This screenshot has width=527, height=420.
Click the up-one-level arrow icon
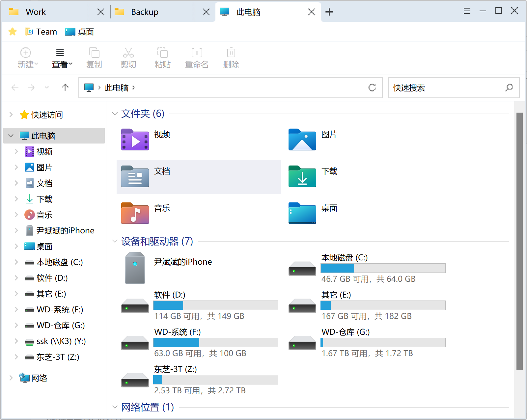point(65,88)
